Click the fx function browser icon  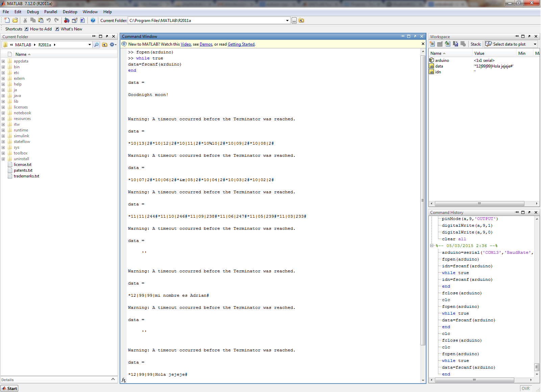[124, 380]
